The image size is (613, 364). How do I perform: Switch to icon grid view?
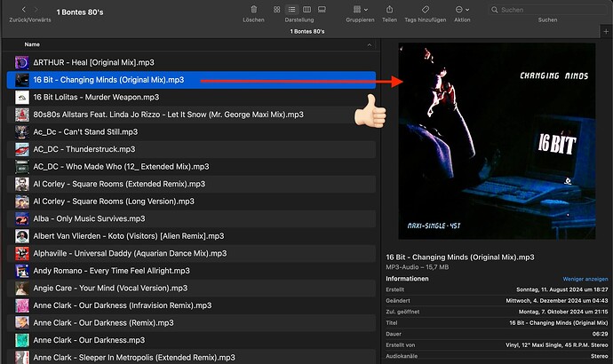point(277,10)
